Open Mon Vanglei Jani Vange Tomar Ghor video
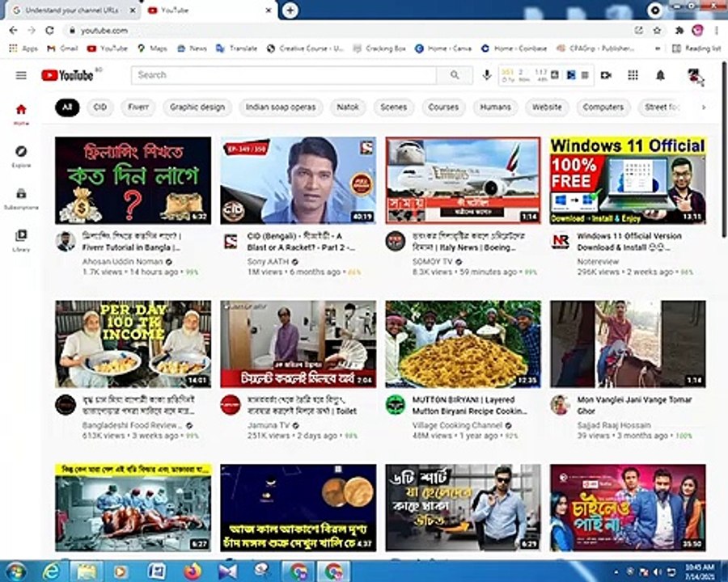 (634, 405)
